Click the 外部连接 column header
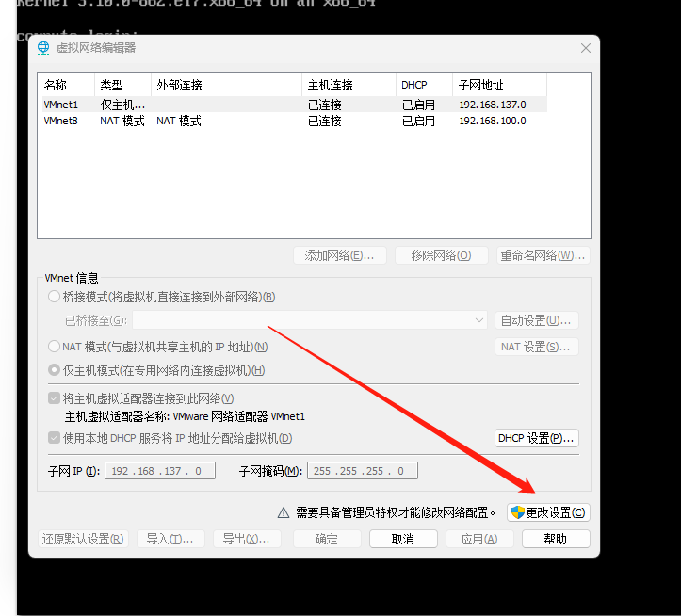681x616 pixels. click(x=226, y=85)
